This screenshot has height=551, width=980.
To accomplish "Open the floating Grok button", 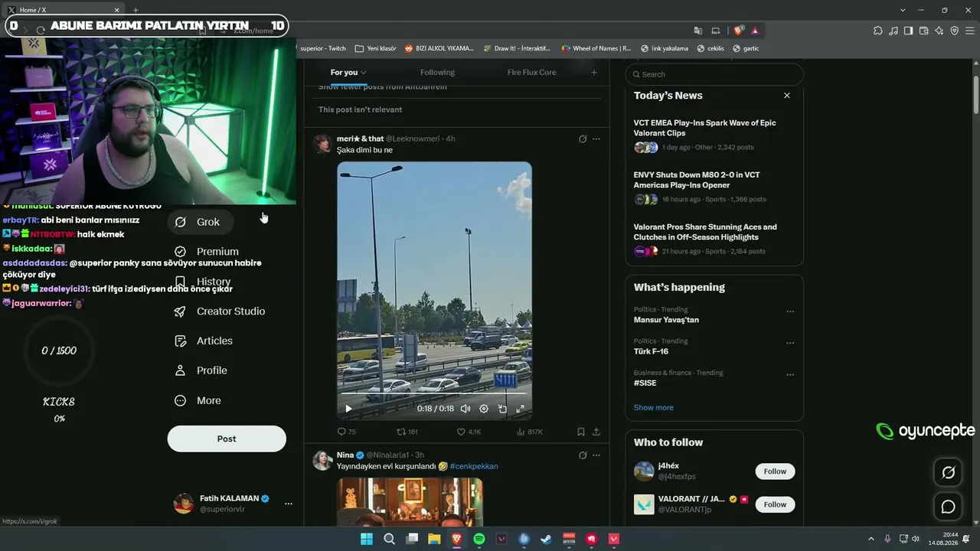I will 948,472.
